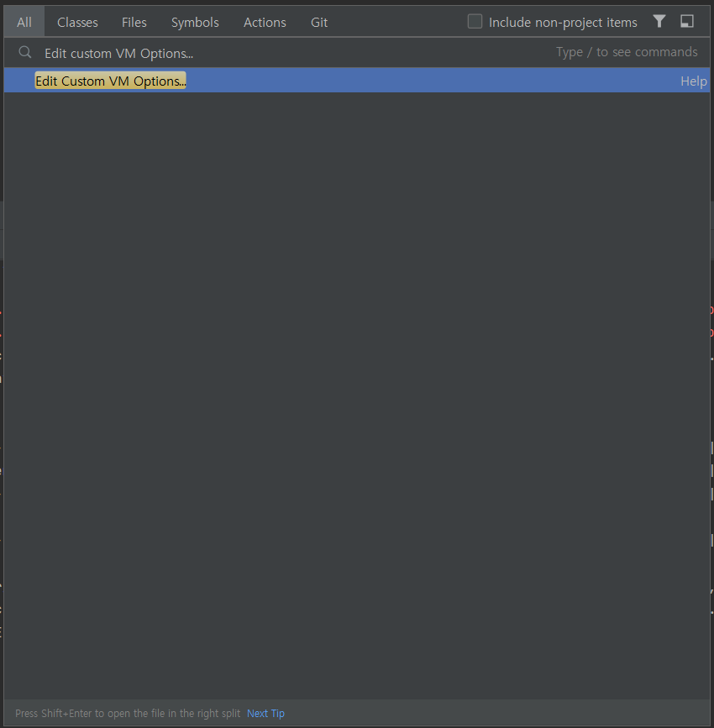The width and height of the screenshot is (714, 728).
Task: Select the All tab
Action: click(x=23, y=22)
